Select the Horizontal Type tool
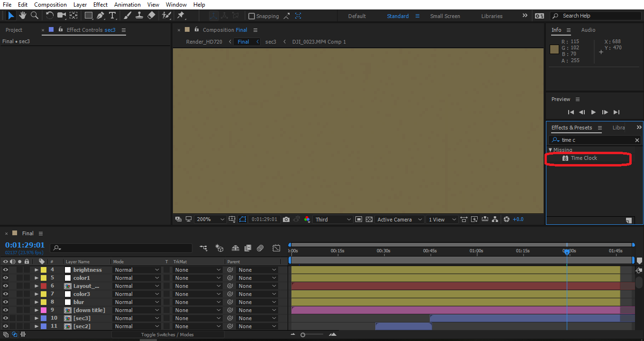Viewport: 644px width, 341px height. pos(112,16)
